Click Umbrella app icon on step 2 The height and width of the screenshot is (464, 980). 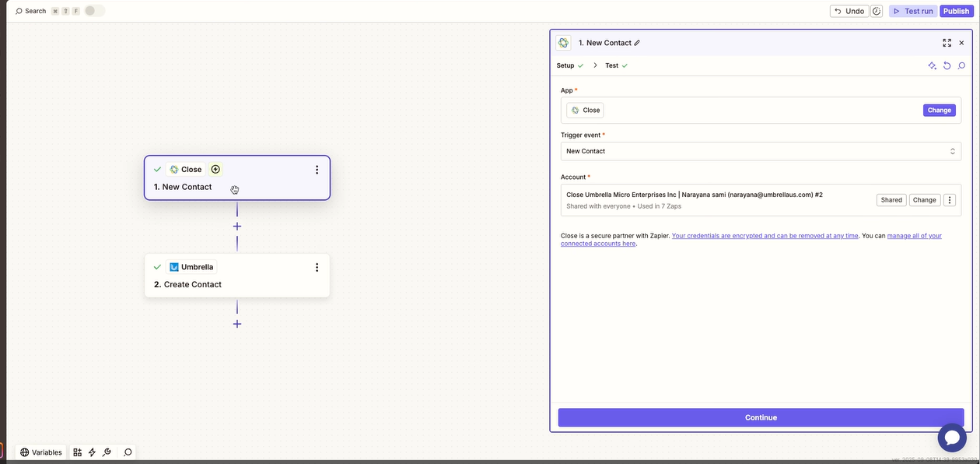[x=173, y=267]
